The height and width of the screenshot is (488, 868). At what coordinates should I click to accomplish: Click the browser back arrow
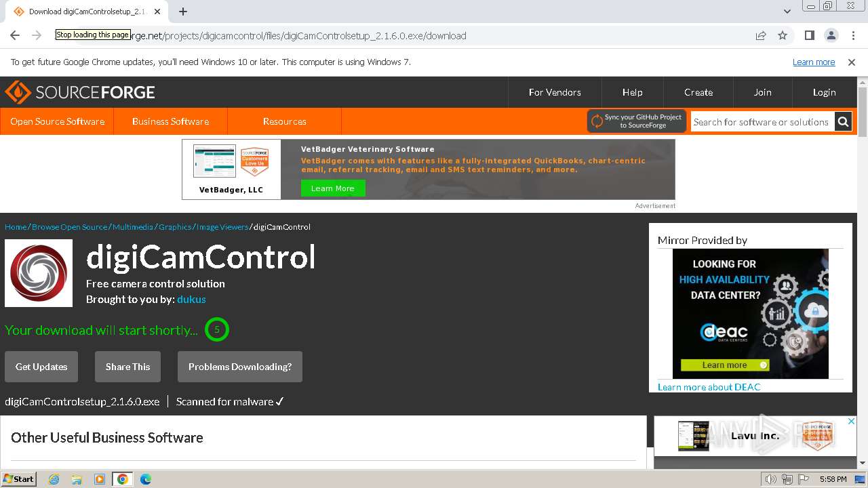click(15, 35)
